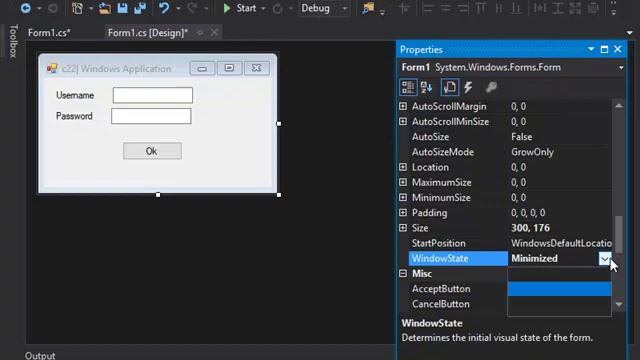Toggle the Categorized view in Properties
Image resolution: width=640 pixels, height=360 pixels.
(x=408, y=87)
